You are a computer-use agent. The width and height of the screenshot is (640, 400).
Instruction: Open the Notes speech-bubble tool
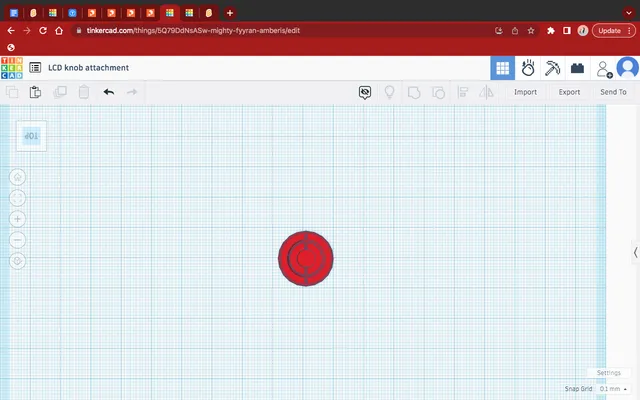(x=366, y=92)
